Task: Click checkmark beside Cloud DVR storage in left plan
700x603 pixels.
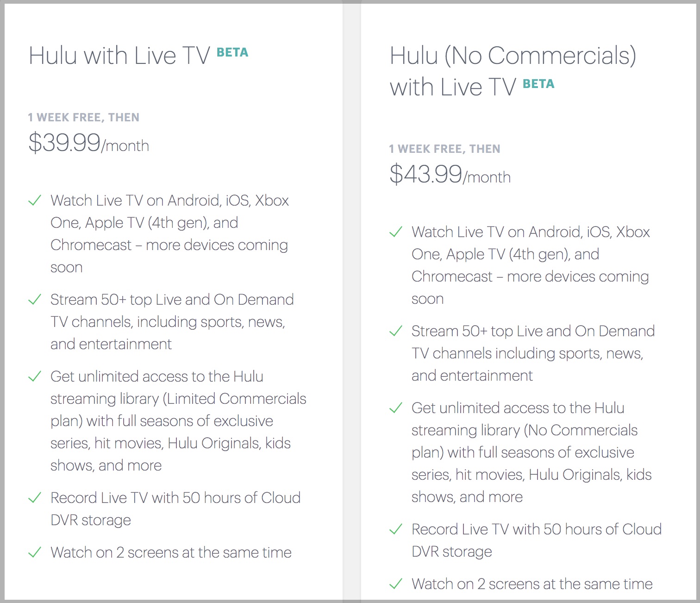Action: pyautogui.click(x=35, y=498)
